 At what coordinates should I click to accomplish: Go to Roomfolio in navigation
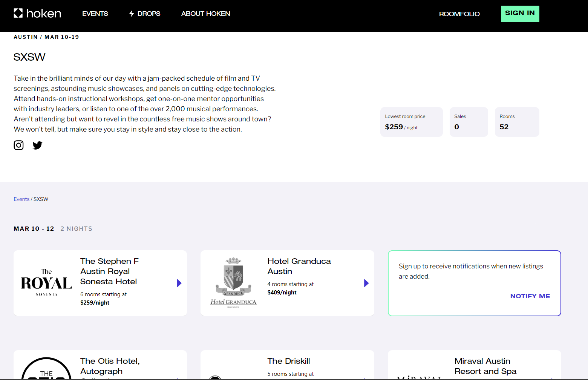coord(459,14)
